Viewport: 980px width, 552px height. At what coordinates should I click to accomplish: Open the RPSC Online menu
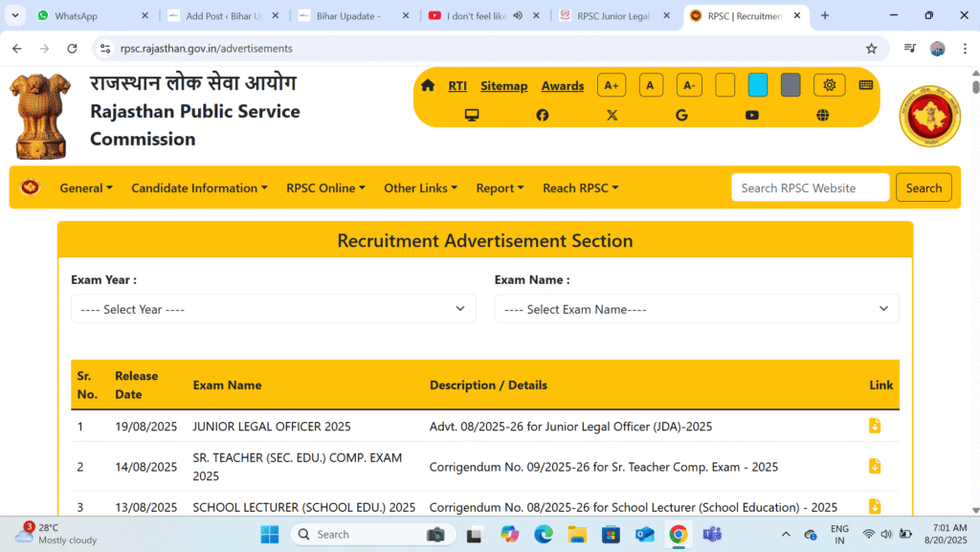point(325,188)
